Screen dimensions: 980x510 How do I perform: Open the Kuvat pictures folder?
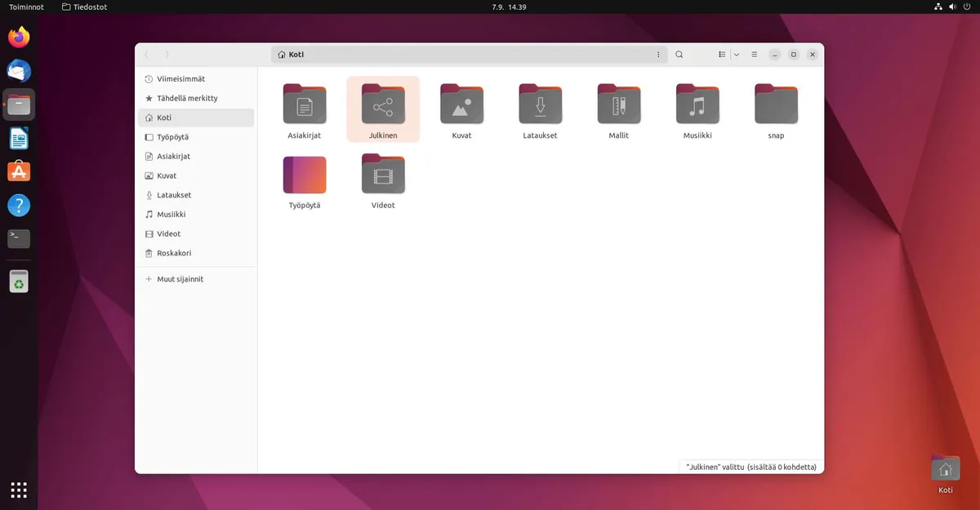click(461, 104)
